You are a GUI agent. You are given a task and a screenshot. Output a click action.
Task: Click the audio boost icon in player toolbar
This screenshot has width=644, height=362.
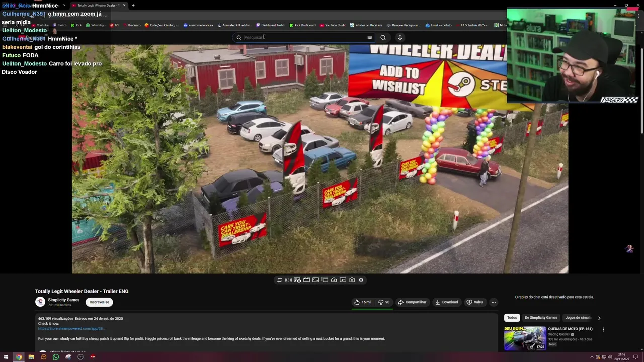[x=288, y=280]
